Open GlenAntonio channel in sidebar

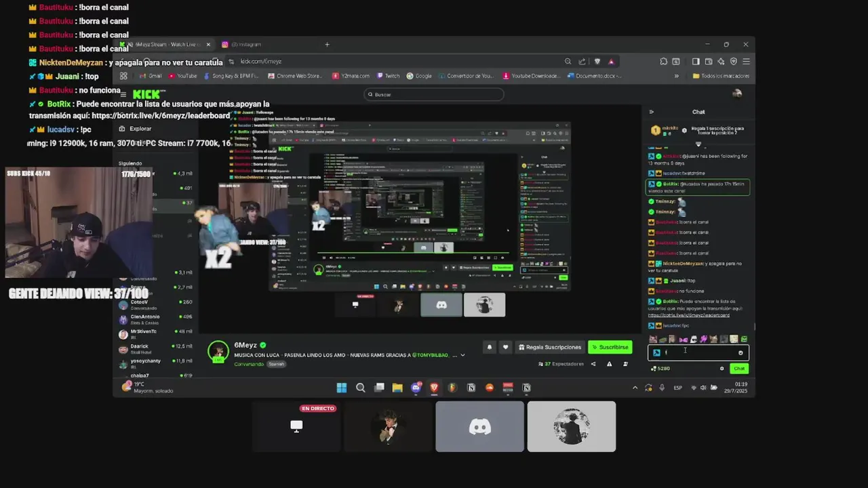[156, 318]
